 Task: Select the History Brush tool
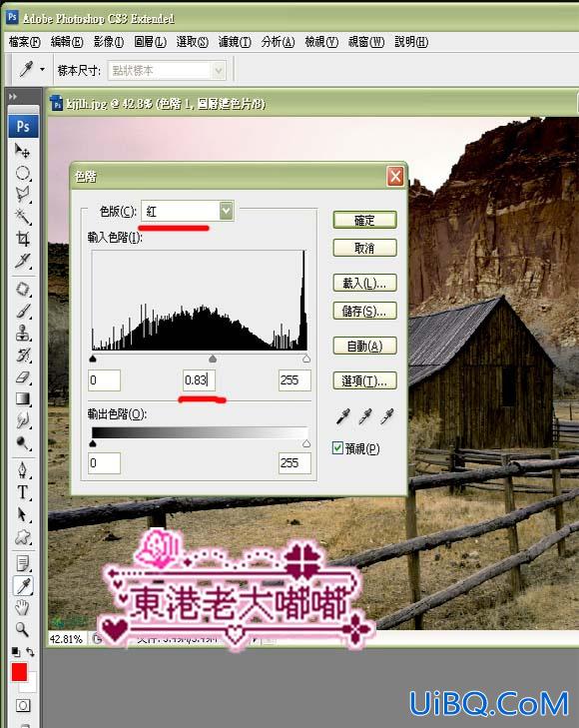22,356
